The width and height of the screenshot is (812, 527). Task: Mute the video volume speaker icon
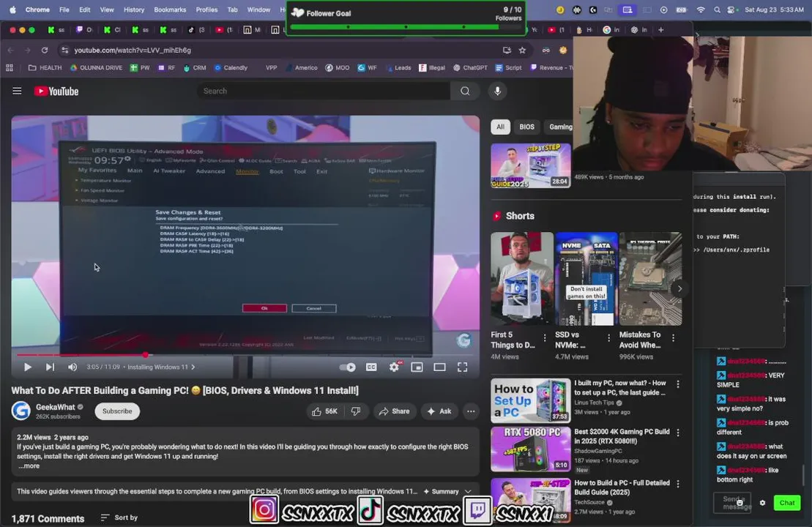72,367
